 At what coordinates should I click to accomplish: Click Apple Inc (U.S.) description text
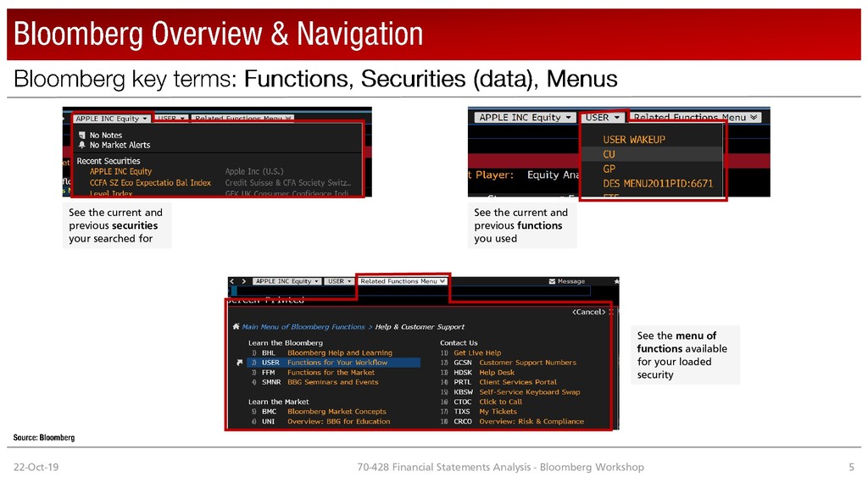pyautogui.click(x=254, y=171)
